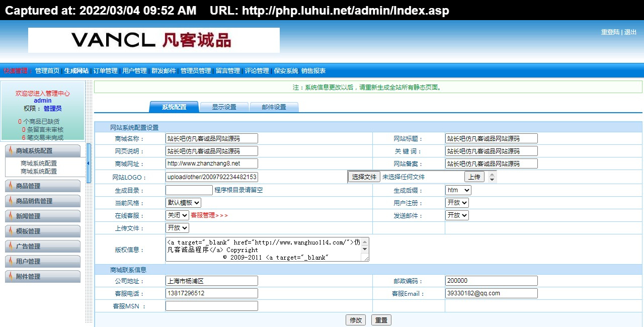Click the 版权信息 textarea scrollbar down arrow

365,250
